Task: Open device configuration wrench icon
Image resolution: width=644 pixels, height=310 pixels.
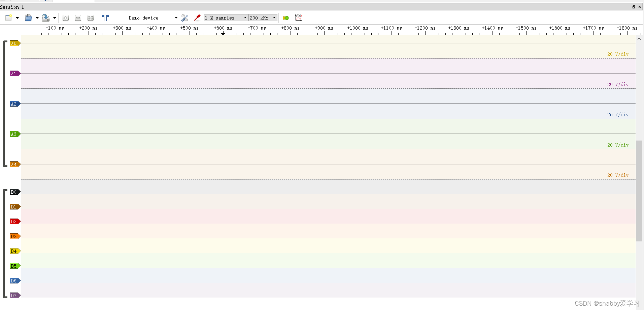Action: tap(185, 18)
